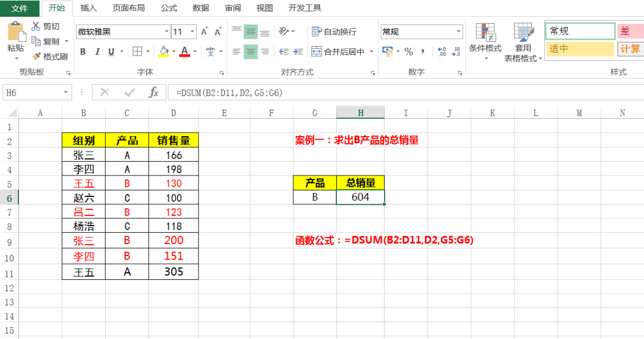
Task: Switch to the 插入 Insert tab
Action: (88, 8)
